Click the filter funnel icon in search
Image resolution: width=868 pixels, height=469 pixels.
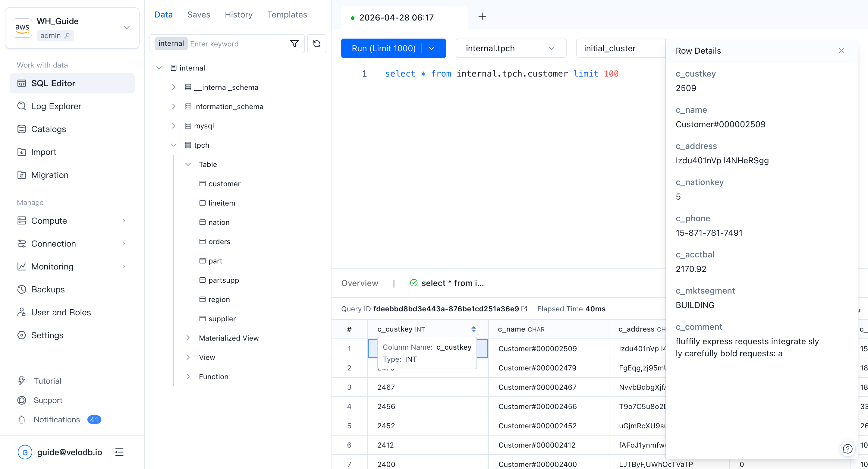(294, 44)
